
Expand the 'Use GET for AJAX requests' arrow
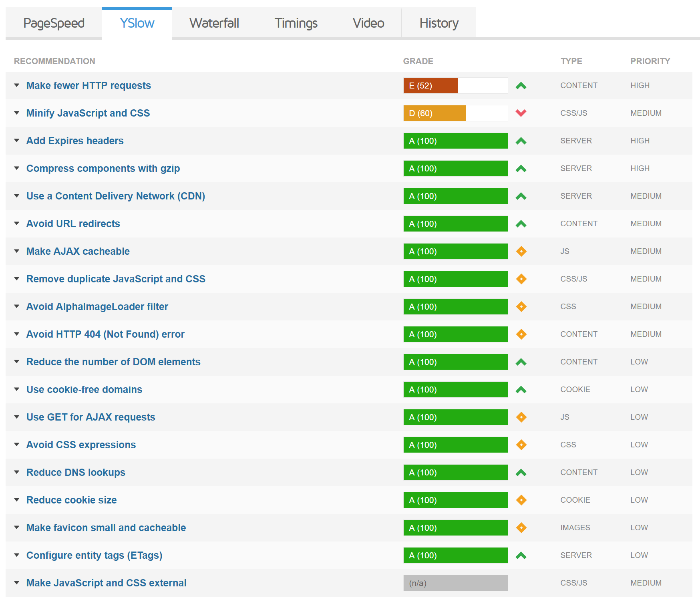click(x=17, y=417)
